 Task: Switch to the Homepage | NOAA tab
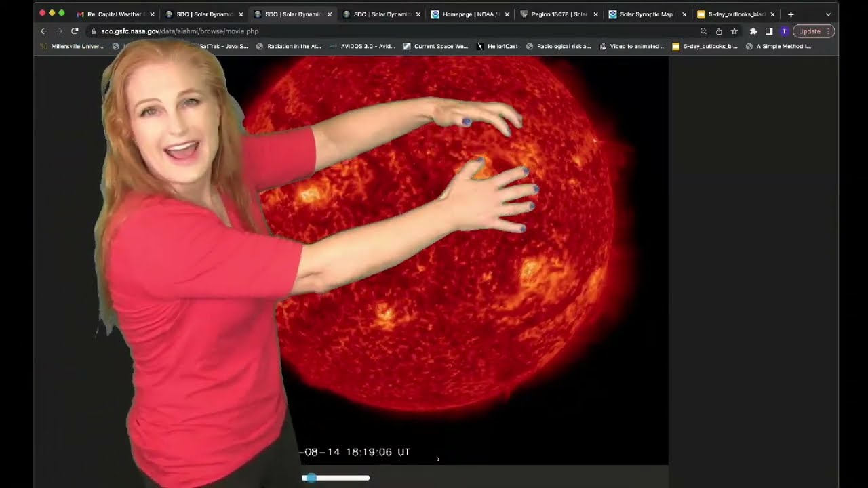point(469,14)
